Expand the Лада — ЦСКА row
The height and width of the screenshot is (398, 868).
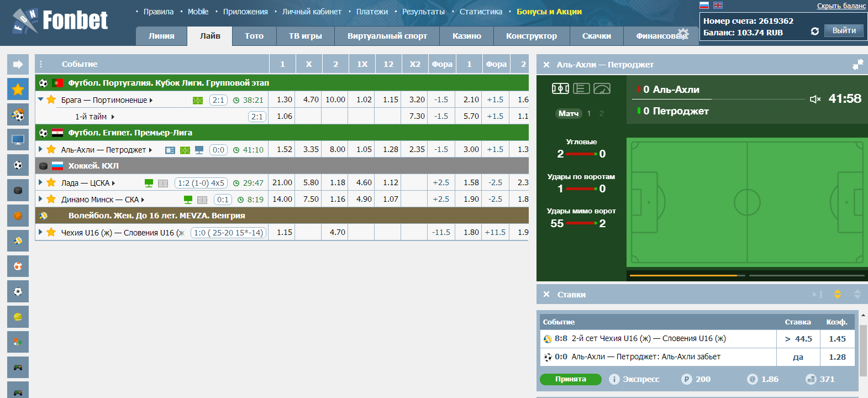(x=40, y=182)
